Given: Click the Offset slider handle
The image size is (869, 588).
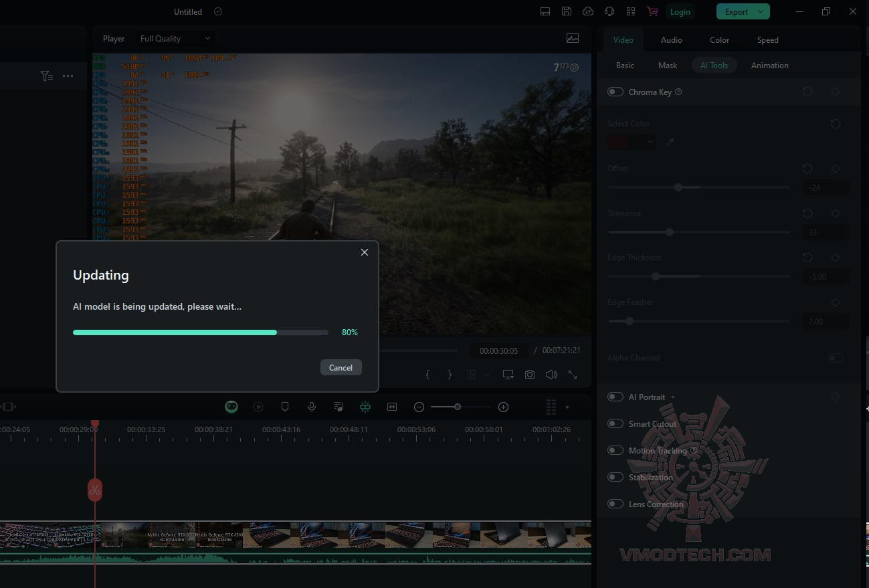Looking at the screenshot, I should (678, 187).
